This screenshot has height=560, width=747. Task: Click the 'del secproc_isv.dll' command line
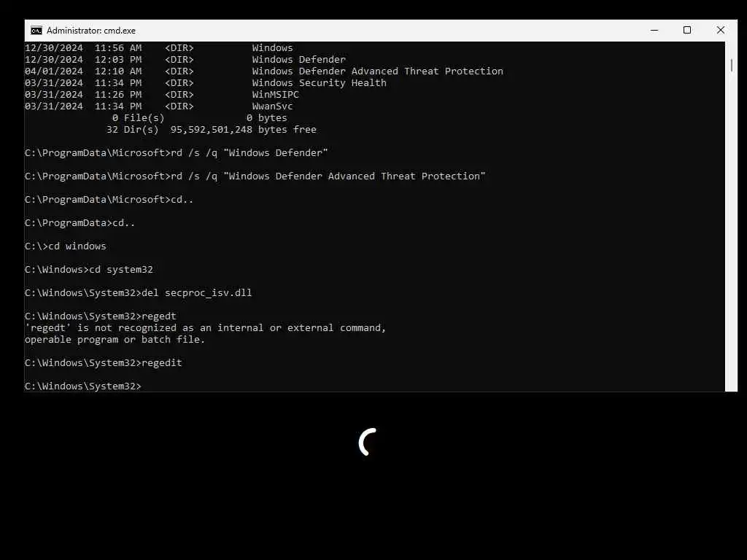tap(138, 293)
